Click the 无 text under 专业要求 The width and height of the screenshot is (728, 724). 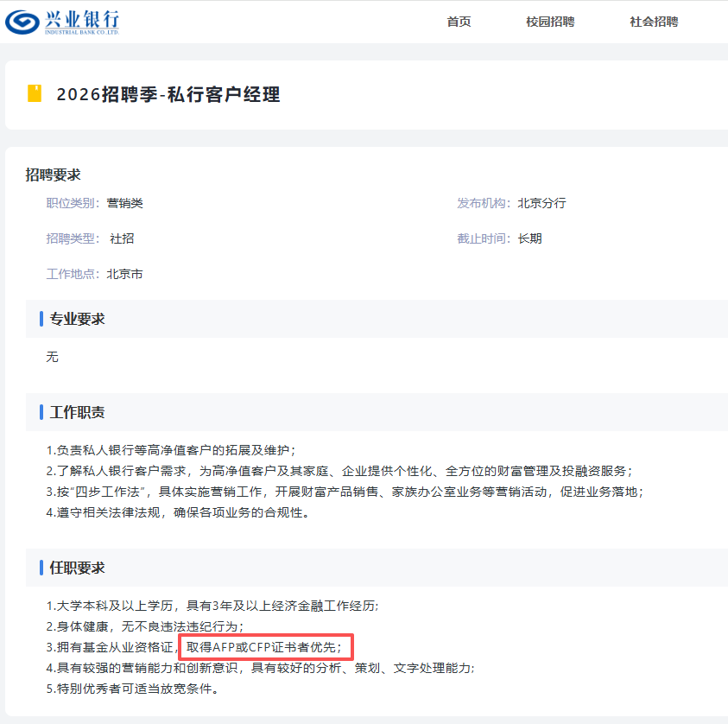(x=53, y=357)
